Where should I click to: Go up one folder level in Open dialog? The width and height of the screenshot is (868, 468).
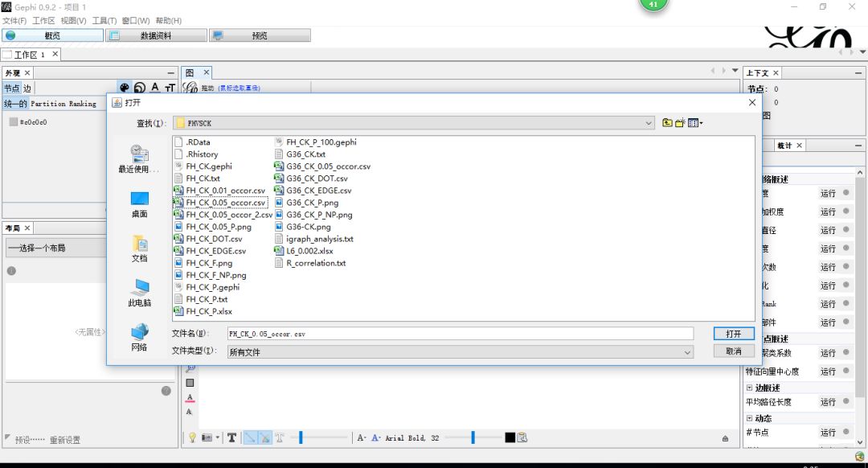(x=667, y=123)
